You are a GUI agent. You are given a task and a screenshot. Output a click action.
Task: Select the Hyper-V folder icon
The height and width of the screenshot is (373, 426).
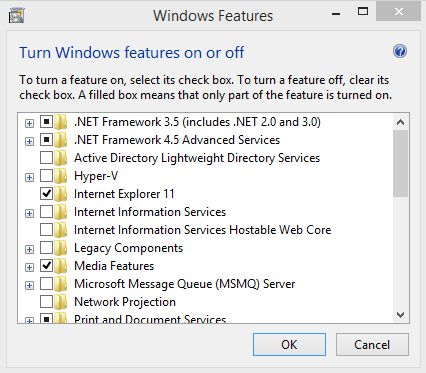tap(61, 176)
